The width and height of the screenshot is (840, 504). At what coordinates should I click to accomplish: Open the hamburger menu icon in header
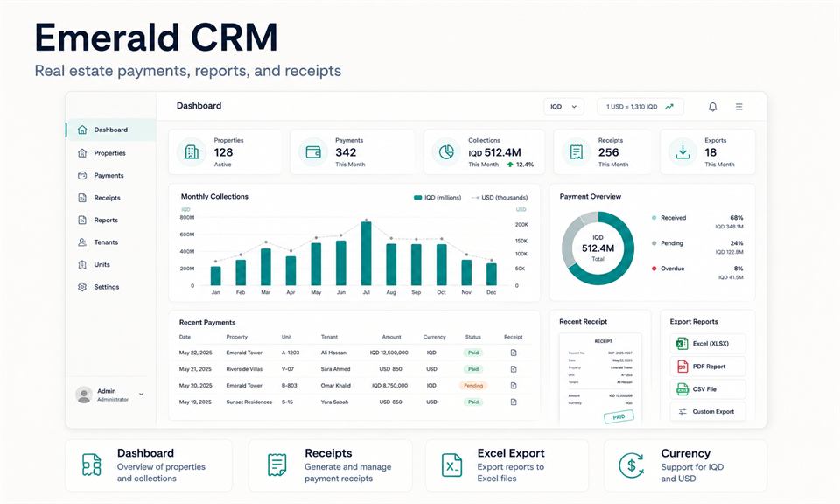pyautogui.click(x=738, y=107)
